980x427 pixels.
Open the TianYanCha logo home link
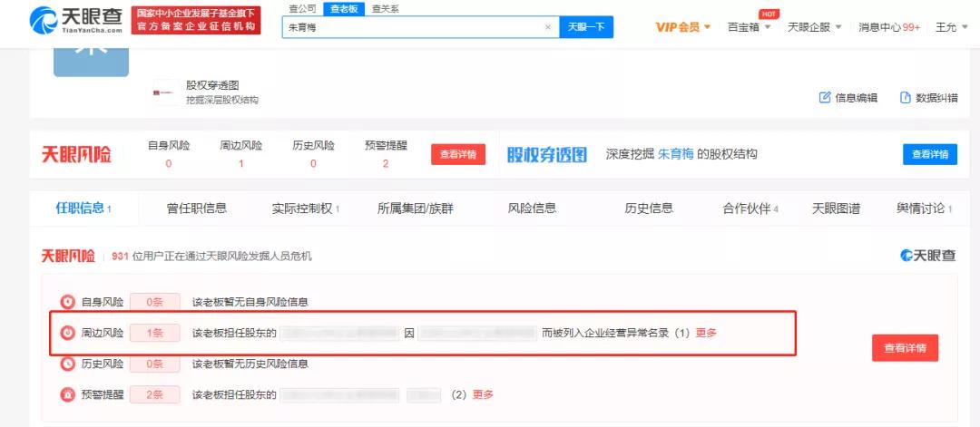[x=75, y=21]
